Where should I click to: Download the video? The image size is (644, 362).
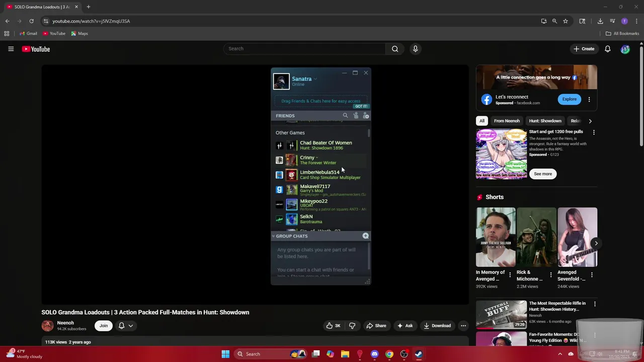[437, 326]
